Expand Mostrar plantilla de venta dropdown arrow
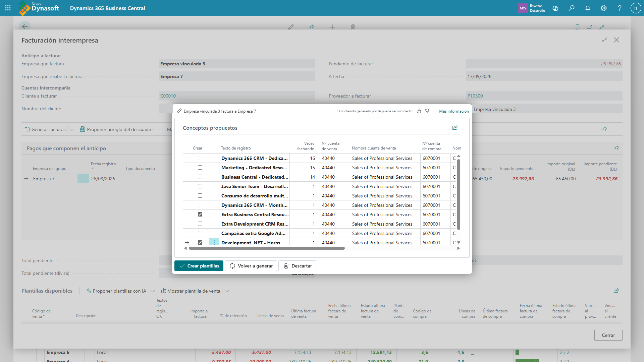644x362 pixels. coord(227,291)
